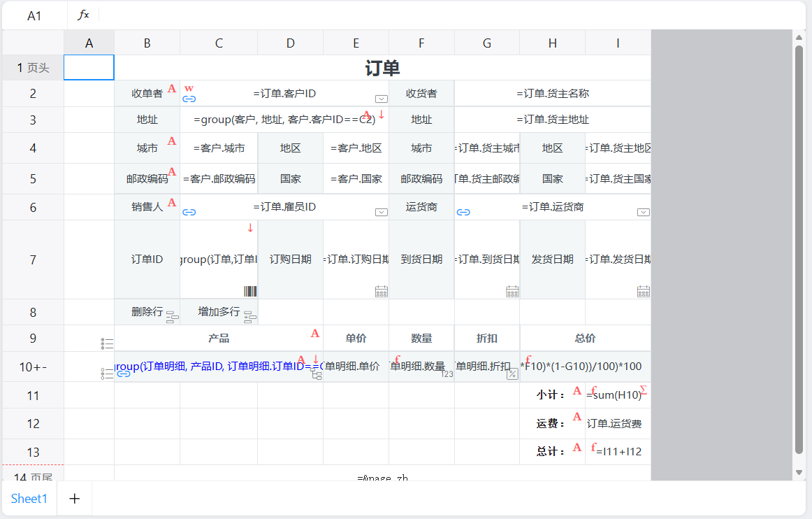Click the fx formula icon

(83, 15)
